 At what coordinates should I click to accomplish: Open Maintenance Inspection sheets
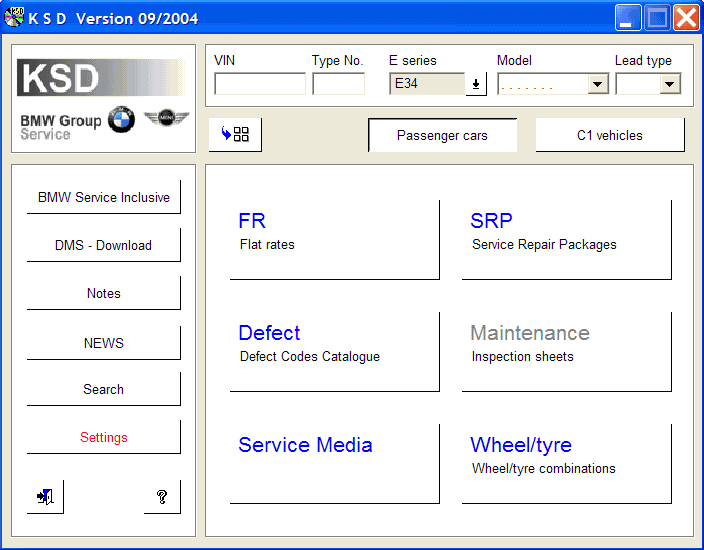[x=567, y=352]
